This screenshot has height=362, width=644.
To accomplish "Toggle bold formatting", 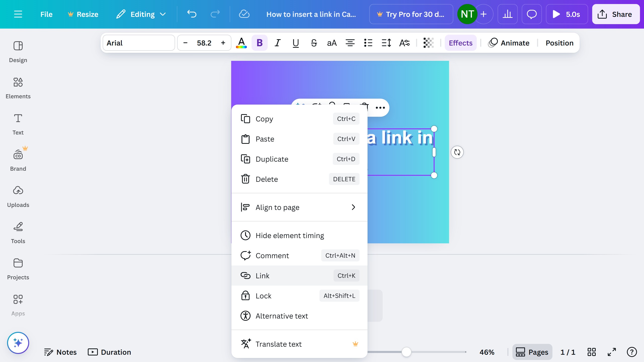I will click(x=259, y=43).
